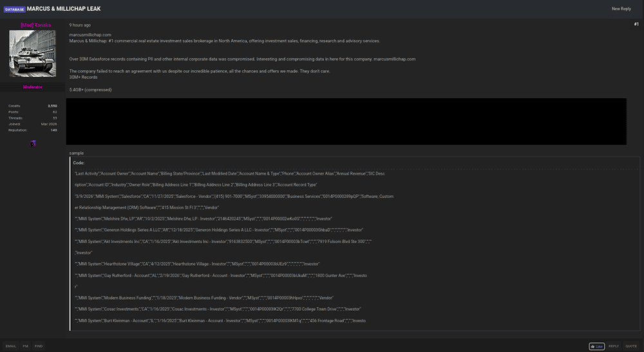The height and width of the screenshot is (352, 644).
Task: Click the Melshire Dfw, LP record line
Action: pos(204,219)
